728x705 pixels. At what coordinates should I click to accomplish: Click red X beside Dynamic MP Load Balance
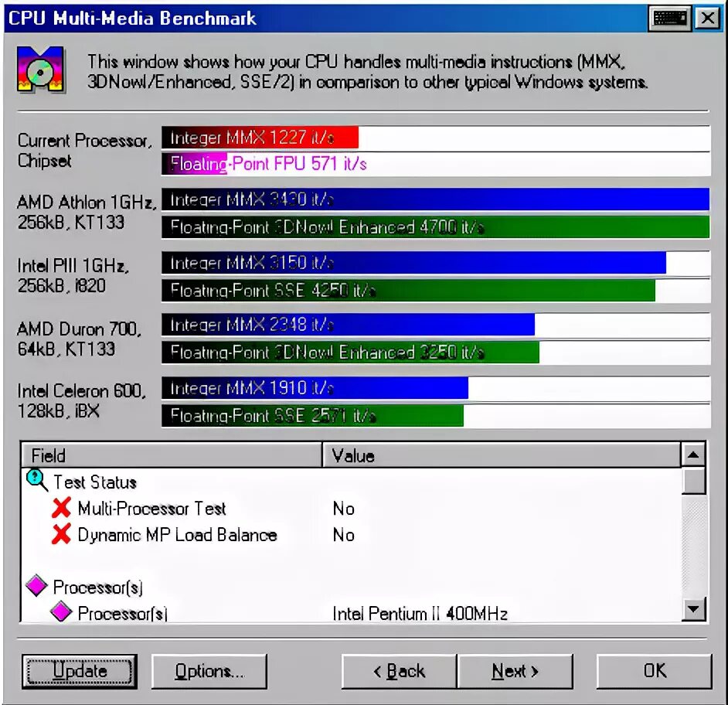pyautogui.click(x=61, y=534)
